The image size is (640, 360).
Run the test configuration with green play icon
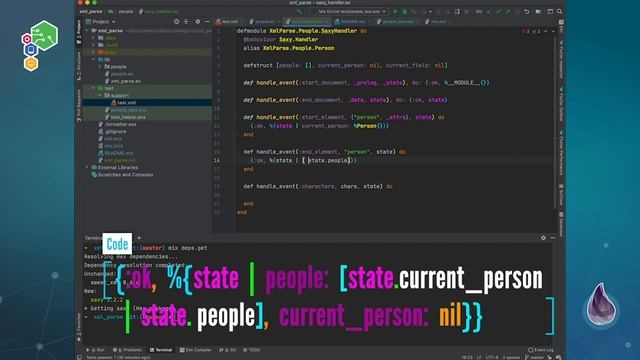(x=395, y=12)
